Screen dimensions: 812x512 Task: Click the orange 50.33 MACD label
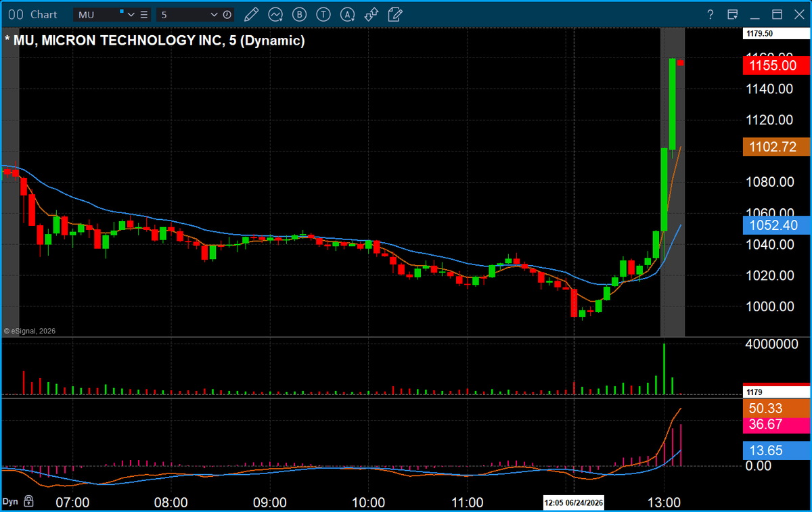pyautogui.click(x=776, y=409)
